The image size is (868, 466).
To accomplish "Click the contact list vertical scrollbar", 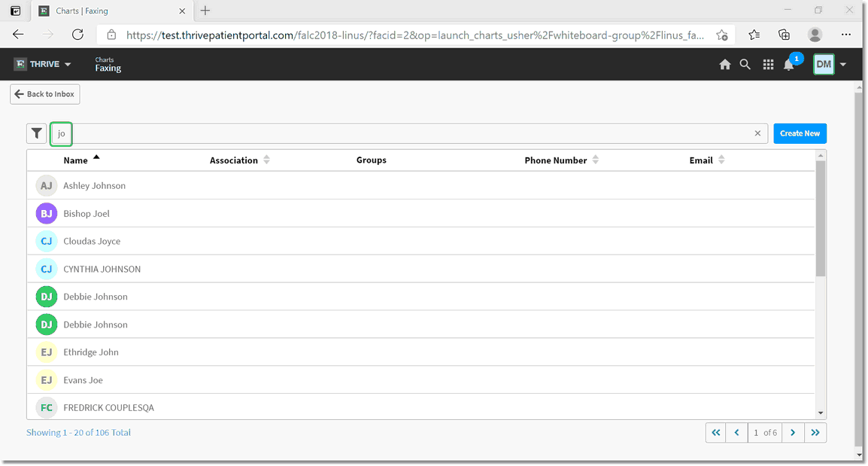I will [x=821, y=218].
